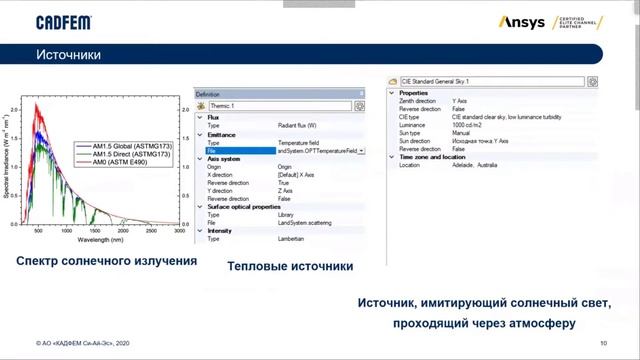Click the '© АО «КАДФЕМ Си-Ай-Эс», 2020' footer
This screenshot has height=360, width=640.
coord(83,343)
